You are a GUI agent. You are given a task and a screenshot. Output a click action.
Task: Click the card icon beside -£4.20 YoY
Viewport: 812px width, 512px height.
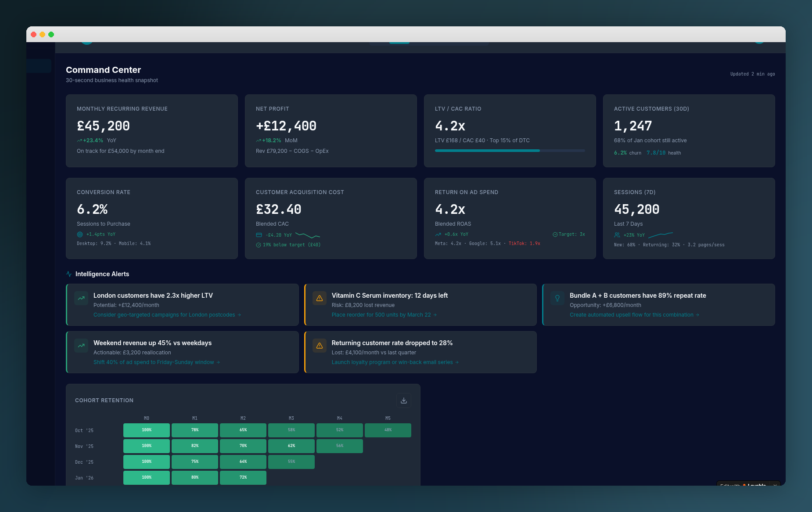click(259, 235)
